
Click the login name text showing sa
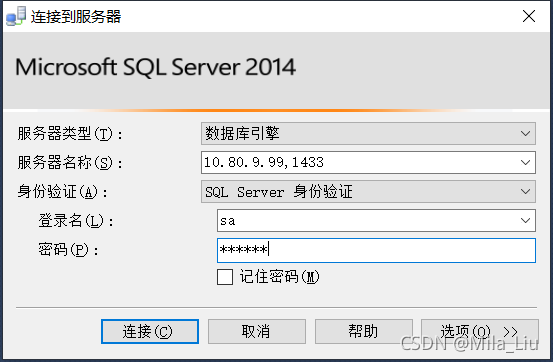point(228,221)
